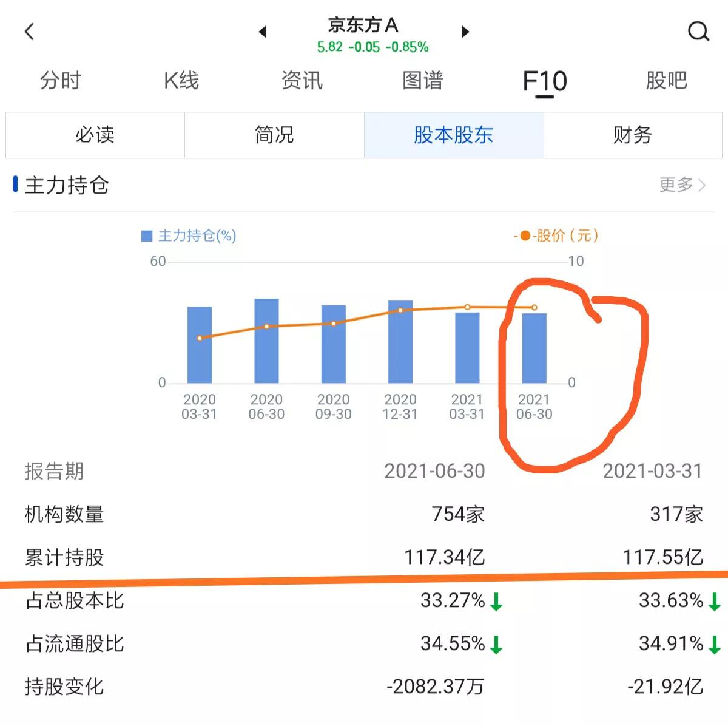Click the 机构数量 value showing 754家
This screenshot has width=728, height=726.
458,513
